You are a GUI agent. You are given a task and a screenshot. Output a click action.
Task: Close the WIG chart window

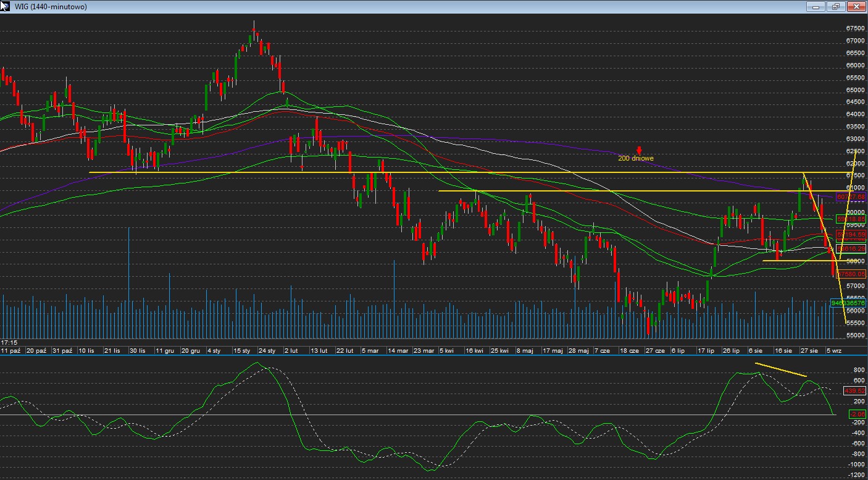click(x=856, y=6)
